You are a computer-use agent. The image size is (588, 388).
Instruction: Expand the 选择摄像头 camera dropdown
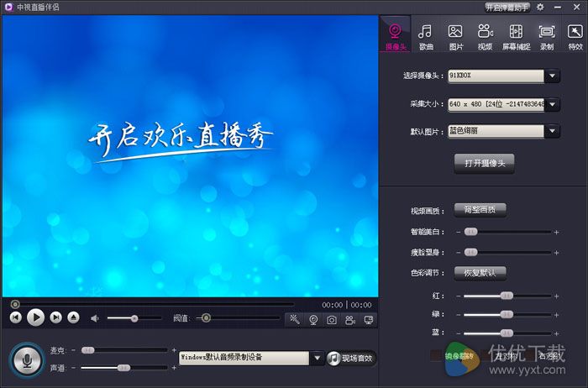point(552,76)
